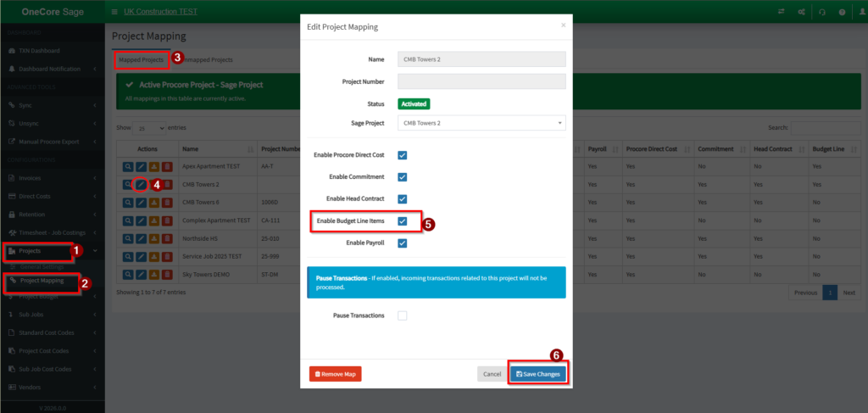Click the edit pencil icon for Sky Towers DEMO

[x=142, y=275]
